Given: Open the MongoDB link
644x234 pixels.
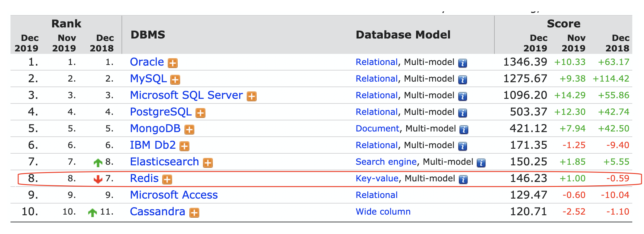Looking at the screenshot, I should click(155, 129).
